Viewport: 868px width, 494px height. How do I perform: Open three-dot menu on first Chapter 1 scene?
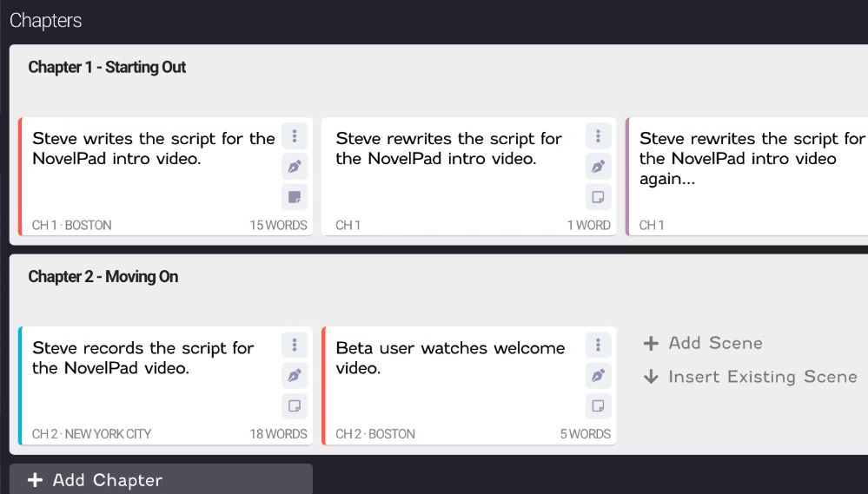(x=295, y=136)
